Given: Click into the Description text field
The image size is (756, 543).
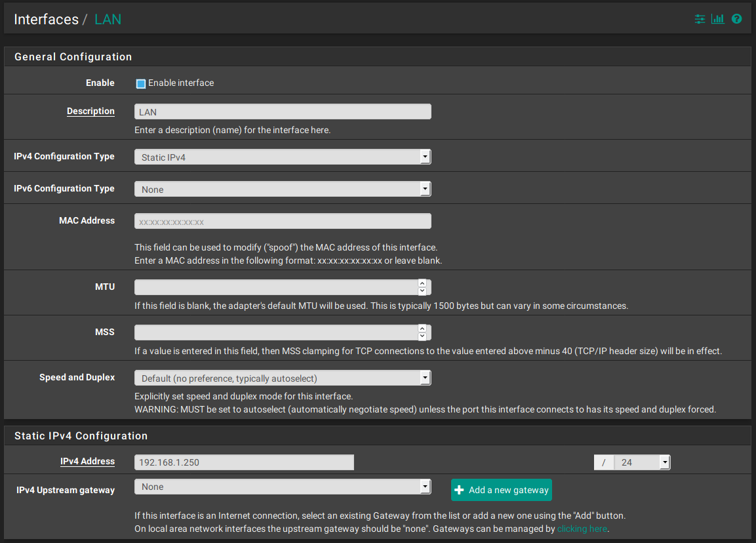Looking at the screenshot, I should click(x=283, y=111).
